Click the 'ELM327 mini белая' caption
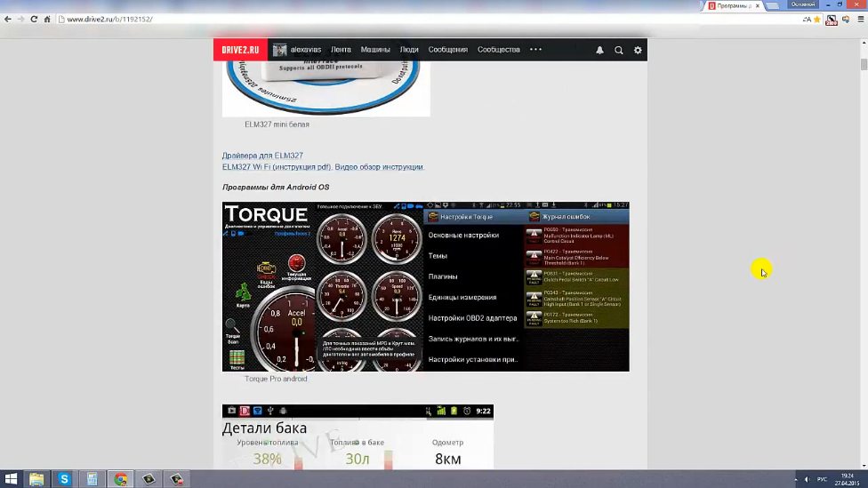This screenshot has width=868, height=488. [x=277, y=124]
